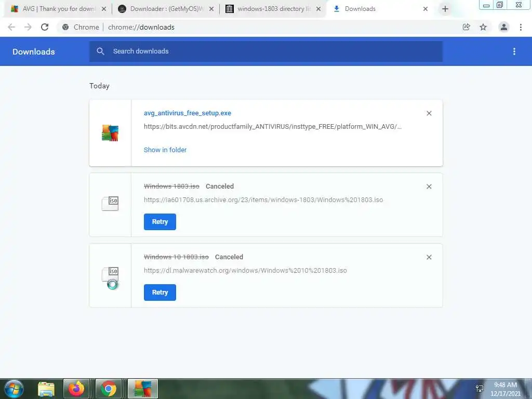532x399 pixels.
Task: Reload the Downloads page
Action: pos(45,27)
